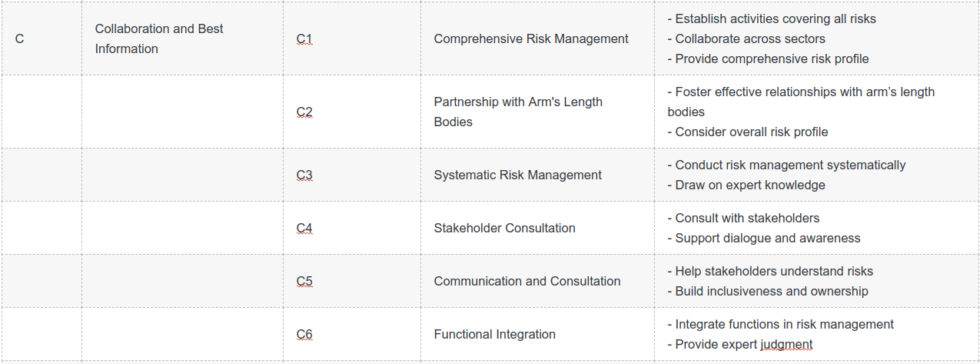Image resolution: width=980 pixels, height=364 pixels.
Task: Click the Systematic Risk Management cell
Action: pos(537,175)
